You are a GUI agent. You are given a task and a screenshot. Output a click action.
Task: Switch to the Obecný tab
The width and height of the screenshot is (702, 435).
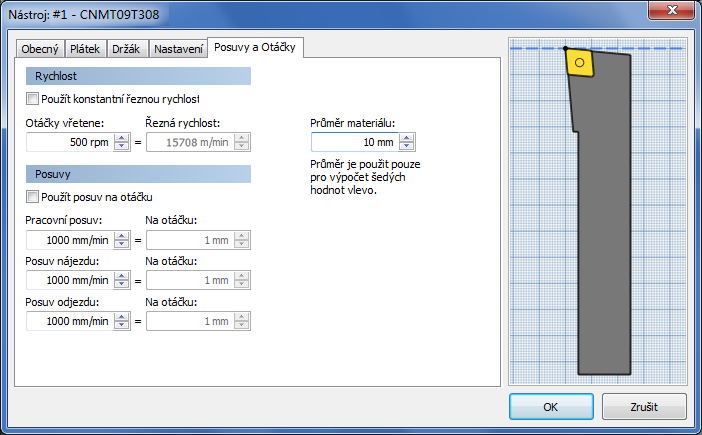point(40,49)
